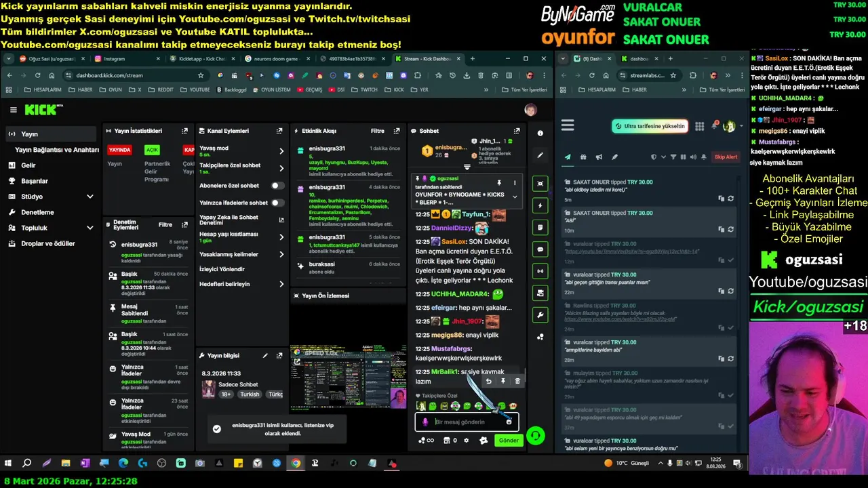This screenshot has height=488, width=868.
Task: Open Yayın Bağlantısı ve Anahtarı
Action: click(57, 150)
